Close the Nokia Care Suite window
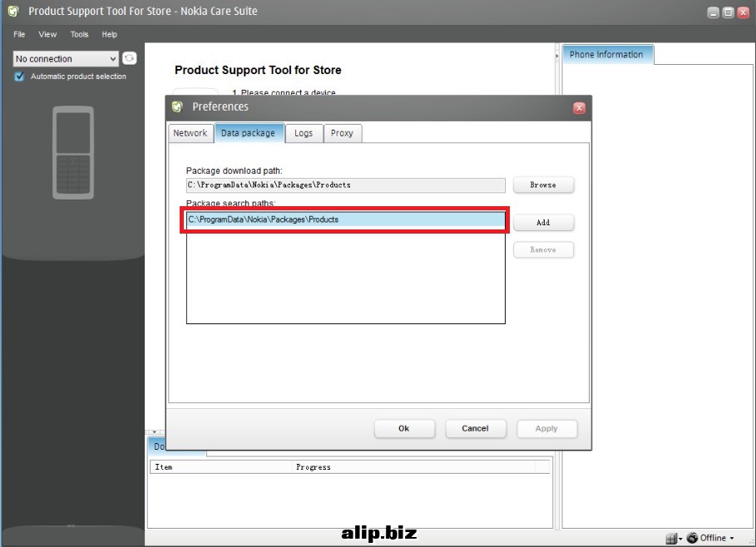The image size is (756, 547). pos(744,12)
